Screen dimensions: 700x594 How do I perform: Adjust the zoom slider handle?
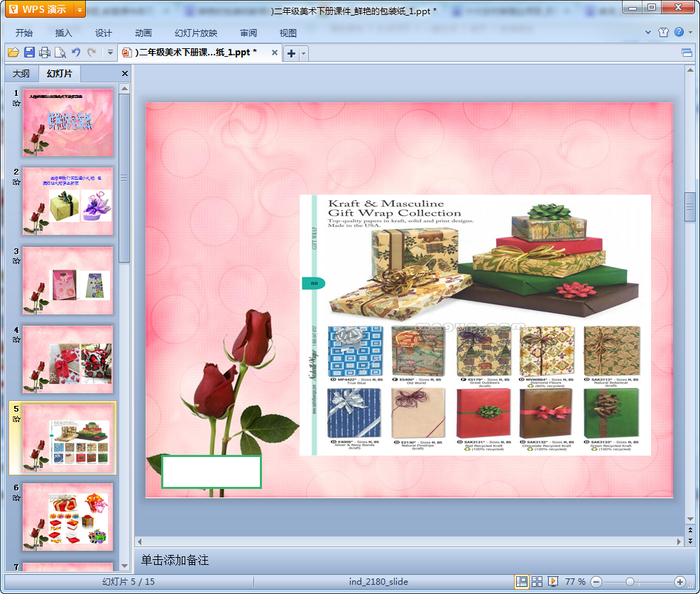coord(630,582)
